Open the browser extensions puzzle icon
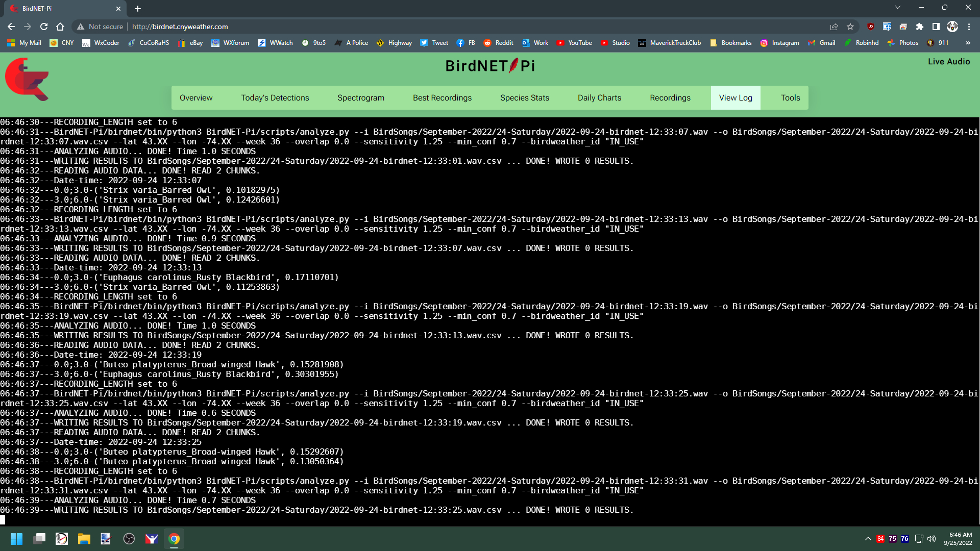980x551 pixels. coord(921,27)
